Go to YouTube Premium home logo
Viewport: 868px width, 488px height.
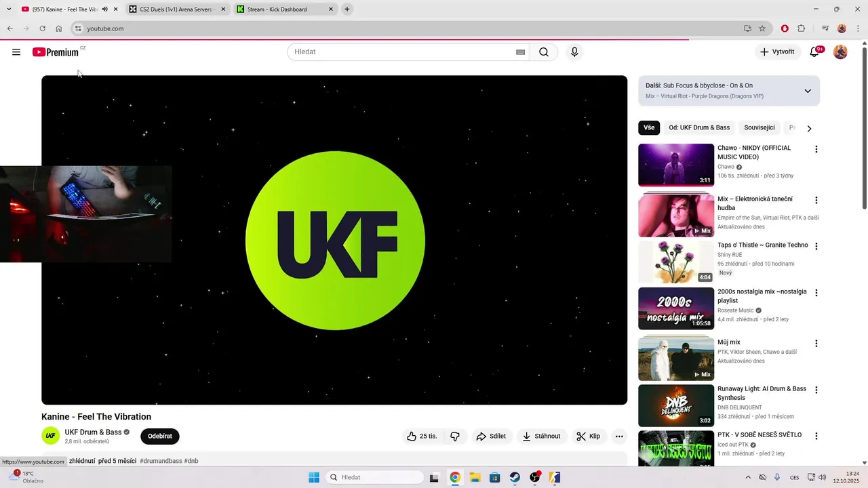pyautogui.click(x=56, y=52)
